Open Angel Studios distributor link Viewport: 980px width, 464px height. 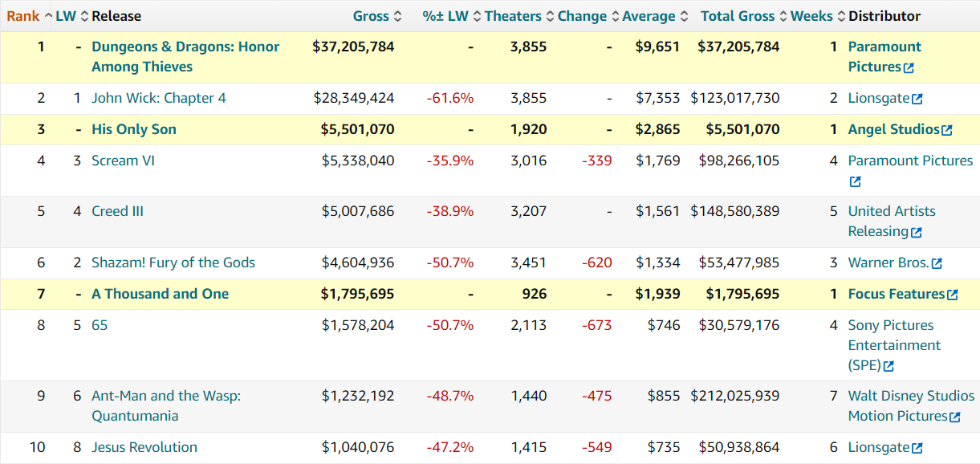pyautogui.click(x=894, y=129)
